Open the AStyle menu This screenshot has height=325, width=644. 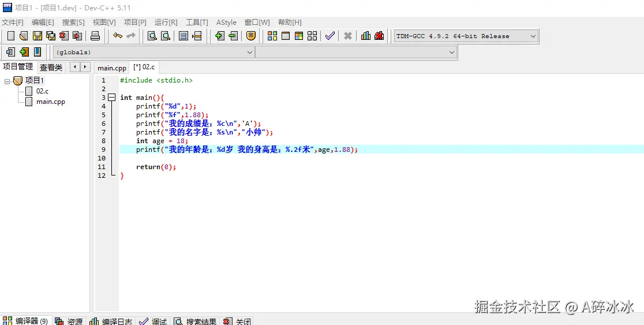coord(226,22)
